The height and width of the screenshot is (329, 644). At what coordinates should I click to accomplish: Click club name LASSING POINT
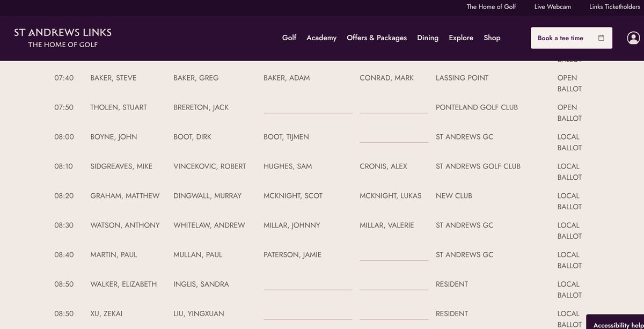pyautogui.click(x=462, y=78)
